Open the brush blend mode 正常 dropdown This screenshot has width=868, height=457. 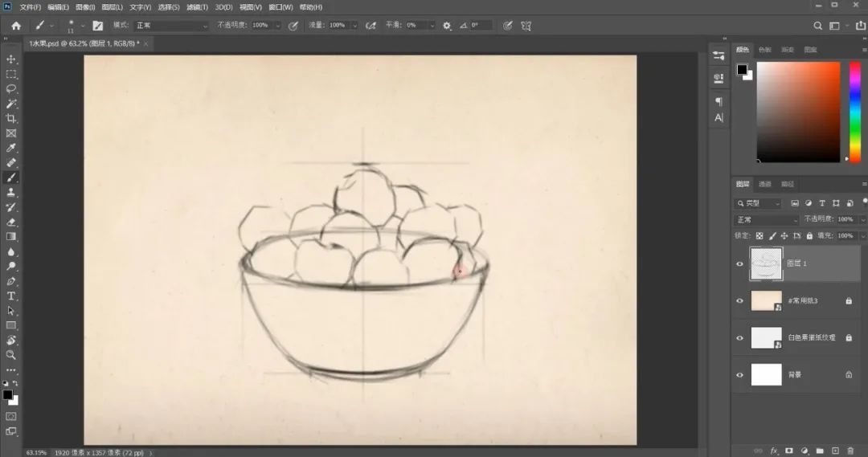(x=171, y=26)
